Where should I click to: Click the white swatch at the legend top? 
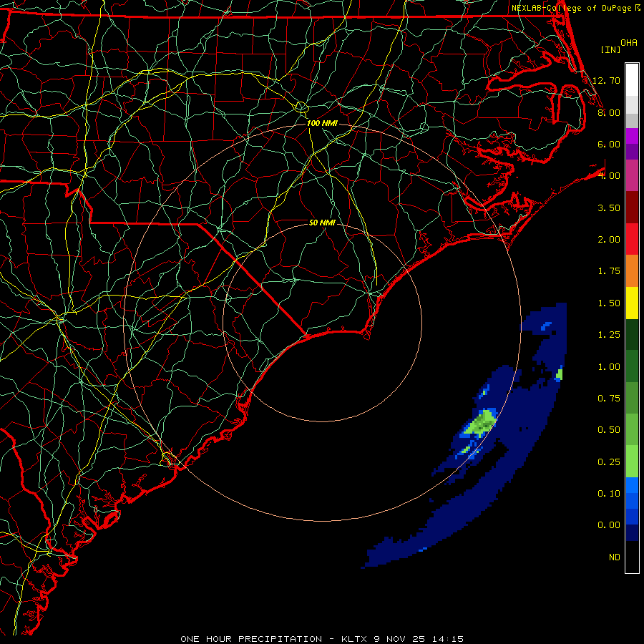coord(632,80)
